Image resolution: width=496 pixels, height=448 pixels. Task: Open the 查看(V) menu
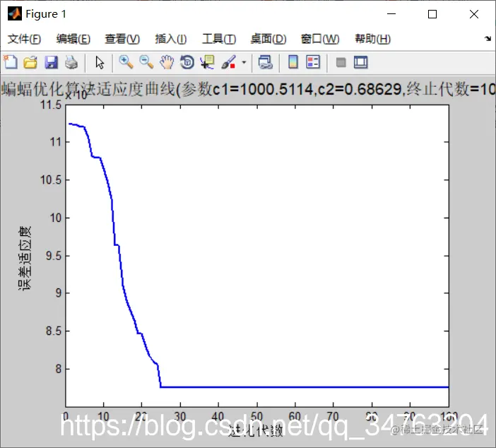click(122, 39)
